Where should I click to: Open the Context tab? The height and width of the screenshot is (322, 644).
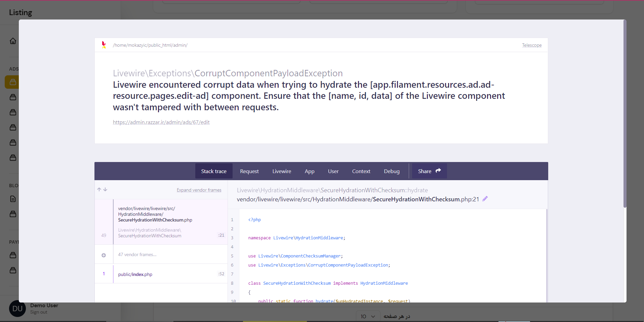pyautogui.click(x=361, y=171)
